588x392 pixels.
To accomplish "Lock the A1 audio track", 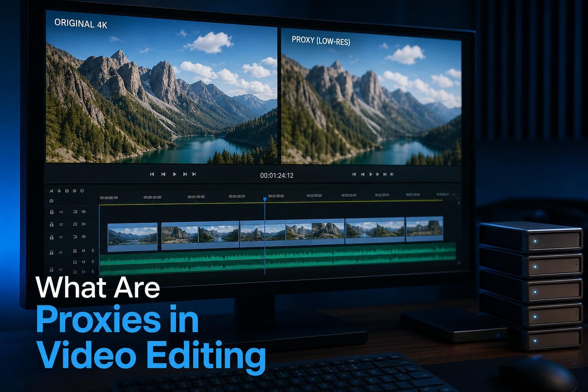I will click(x=52, y=253).
